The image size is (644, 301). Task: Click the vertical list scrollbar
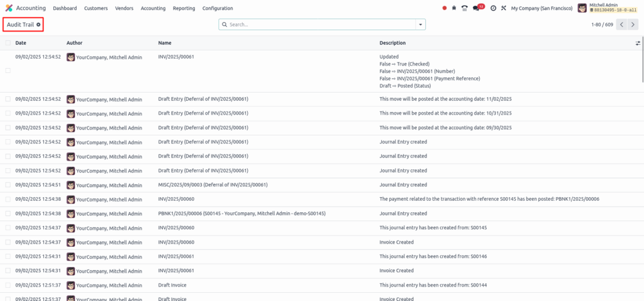(x=642, y=59)
